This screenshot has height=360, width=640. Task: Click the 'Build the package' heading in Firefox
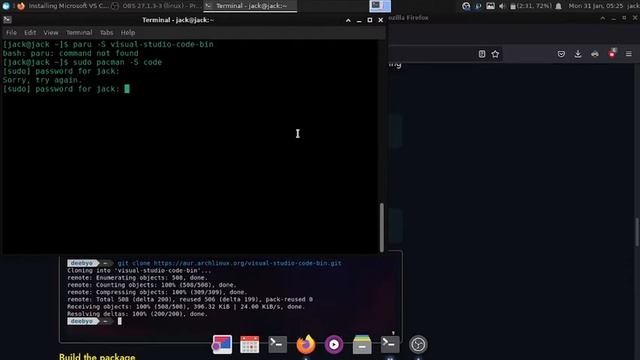[97, 357]
